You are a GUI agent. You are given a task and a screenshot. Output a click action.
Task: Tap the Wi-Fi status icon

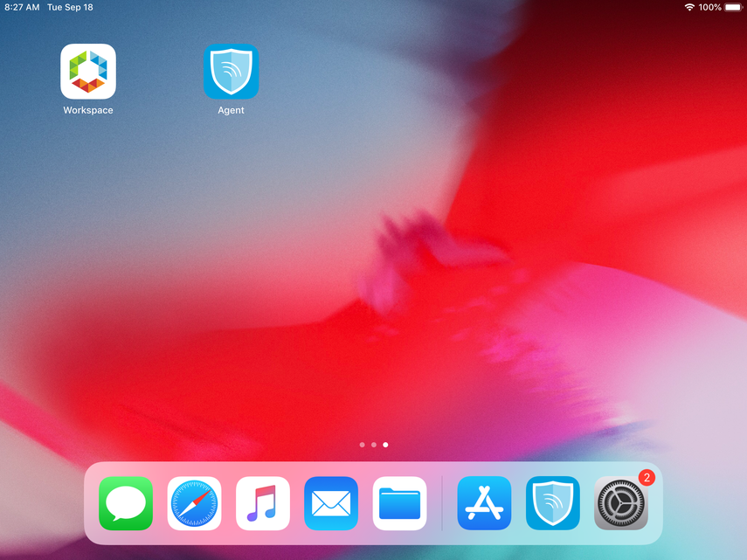pos(689,7)
